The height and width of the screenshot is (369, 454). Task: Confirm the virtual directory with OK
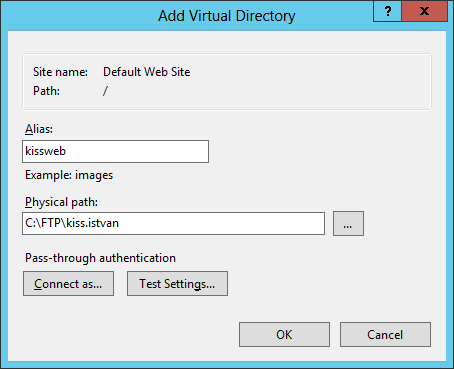click(x=284, y=335)
